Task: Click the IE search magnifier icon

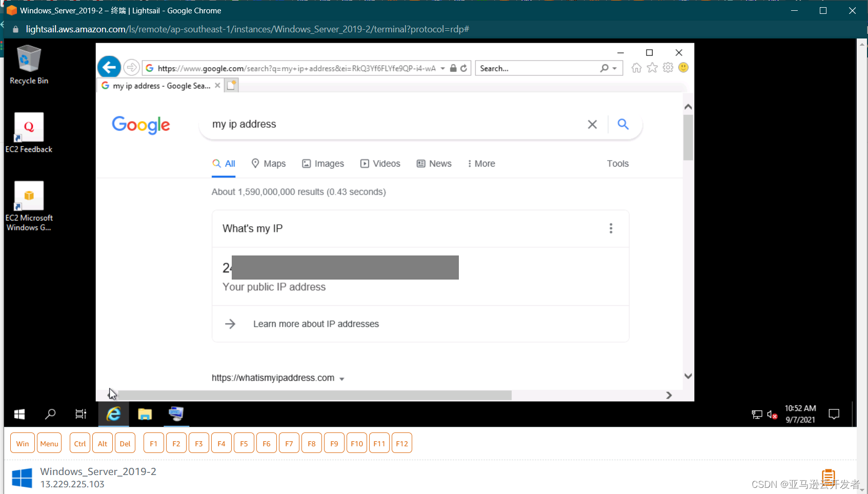Action: (604, 68)
